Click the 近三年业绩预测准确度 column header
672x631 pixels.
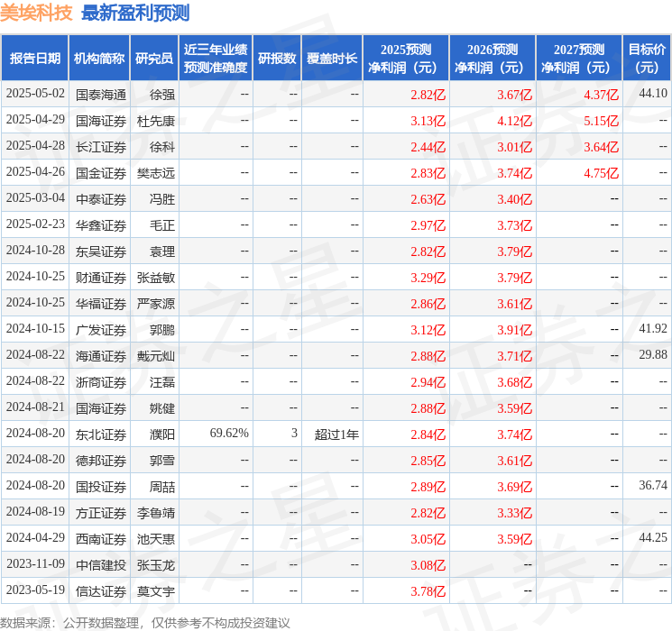pyautogui.click(x=216, y=59)
